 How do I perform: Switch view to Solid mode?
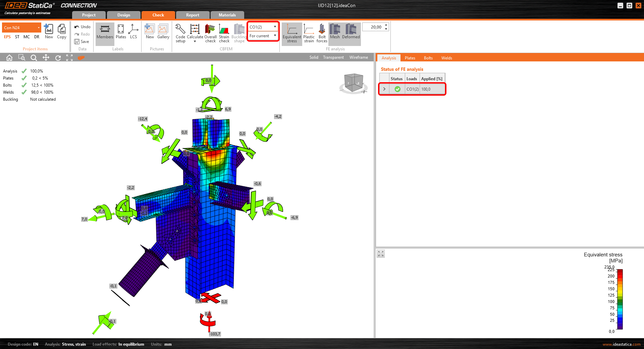pos(314,57)
